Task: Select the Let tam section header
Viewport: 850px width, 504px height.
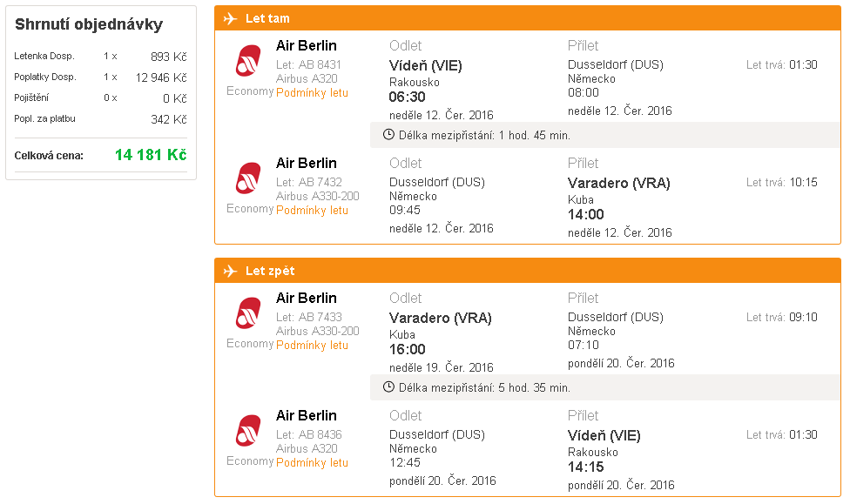Action: click(x=528, y=18)
